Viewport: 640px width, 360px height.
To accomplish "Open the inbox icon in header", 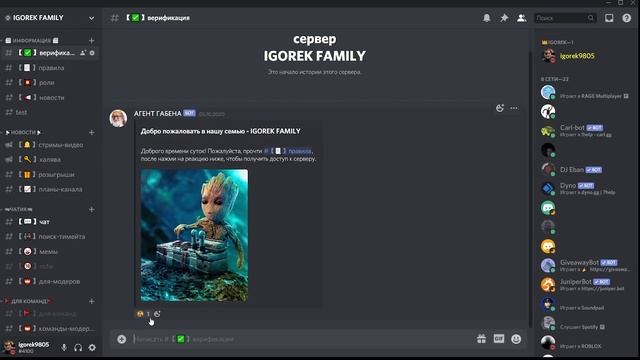I will (x=609, y=18).
